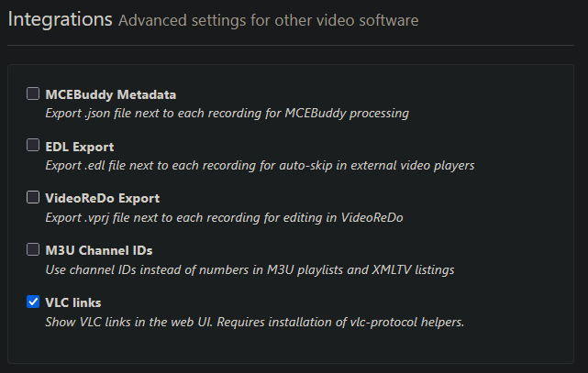Viewport: 588px width, 373px height.
Task: Tick the EDL Export checkbox
Action: (33, 145)
